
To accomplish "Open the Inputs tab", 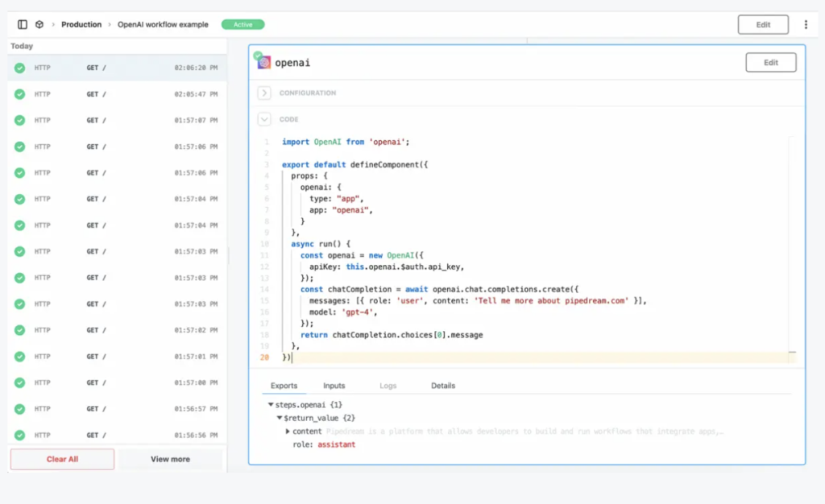I will coord(334,386).
